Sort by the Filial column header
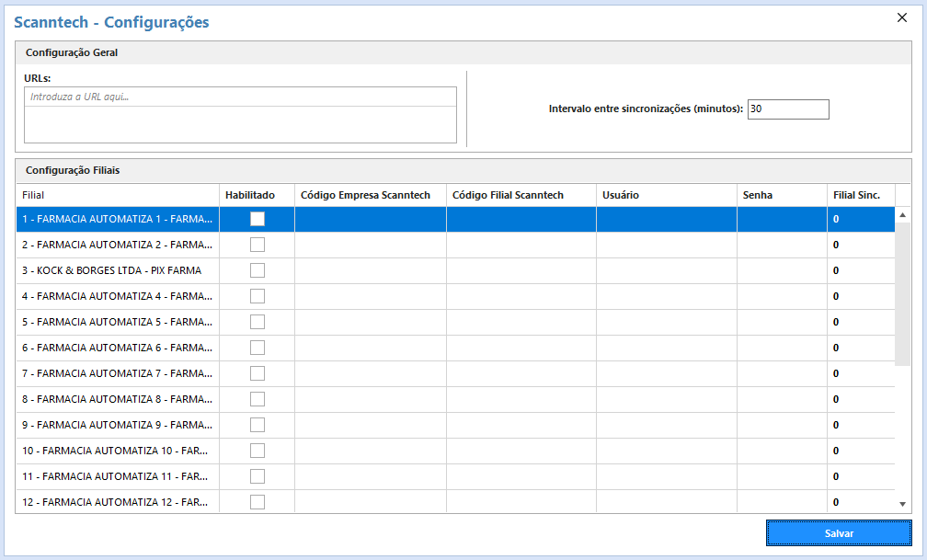927x560 pixels. (117, 195)
